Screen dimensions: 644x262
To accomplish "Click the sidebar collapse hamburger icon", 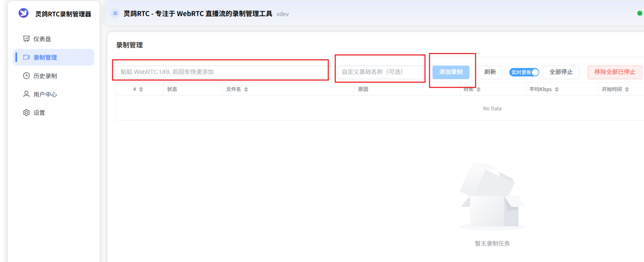I will pyautogui.click(x=115, y=13).
